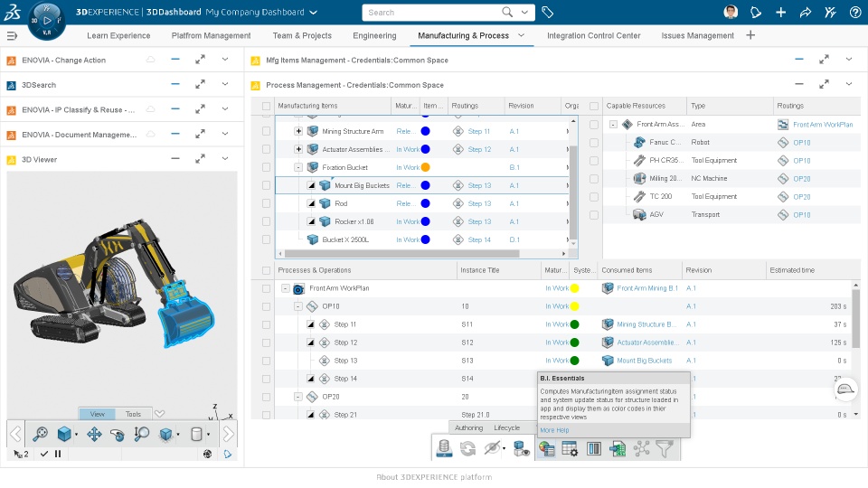Viewport: 868px width, 488px height.
Task: Click the export to spreadsheet icon
Action: point(618,448)
